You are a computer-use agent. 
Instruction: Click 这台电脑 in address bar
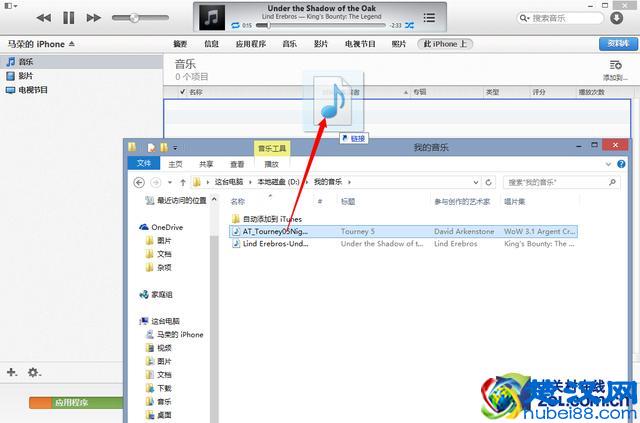pos(229,182)
